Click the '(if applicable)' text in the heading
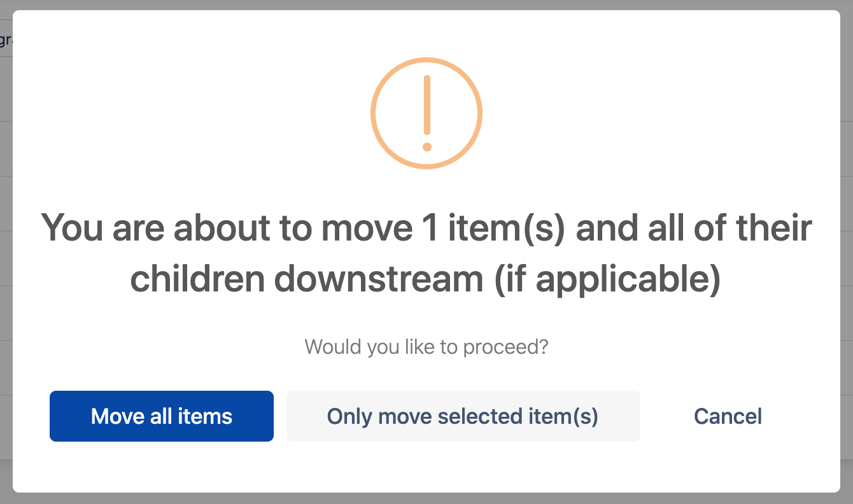The image size is (853, 504). pyautogui.click(x=608, y=280)
